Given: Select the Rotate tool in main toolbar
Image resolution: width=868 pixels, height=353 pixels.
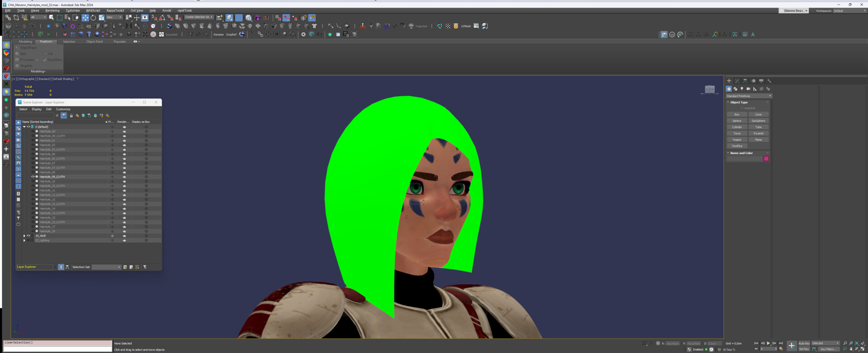Looking at the screenshot, I should pyautogui.click(x=93, y=18).
